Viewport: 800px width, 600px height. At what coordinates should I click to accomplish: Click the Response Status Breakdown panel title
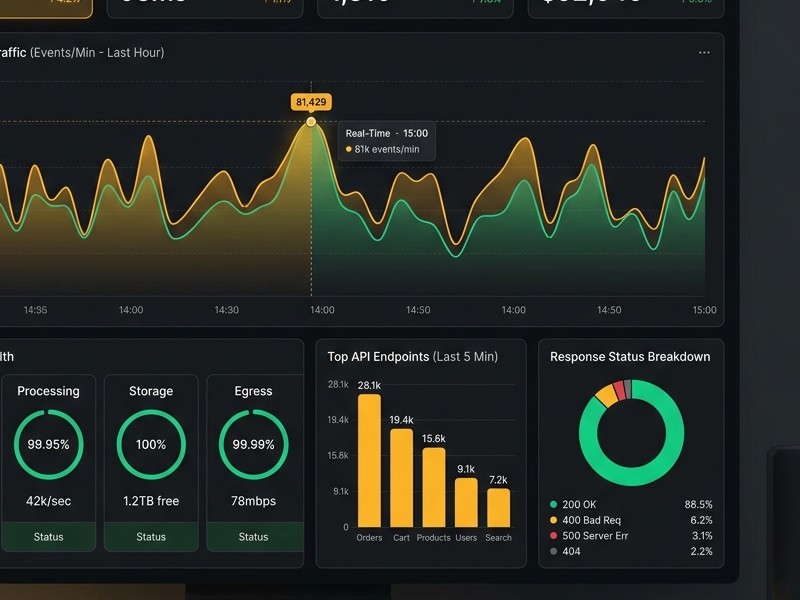pyautogui.click(x=630, y=357)
